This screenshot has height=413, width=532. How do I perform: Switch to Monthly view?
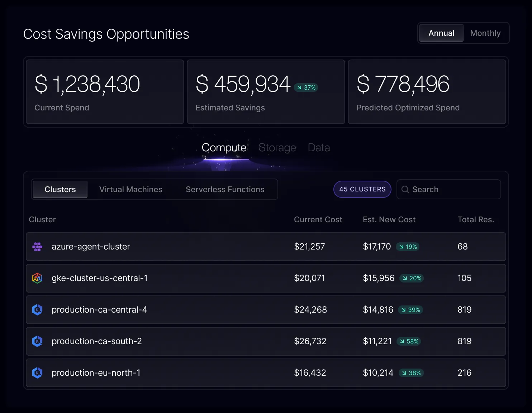pyautogui.click(x=485, y=33)
